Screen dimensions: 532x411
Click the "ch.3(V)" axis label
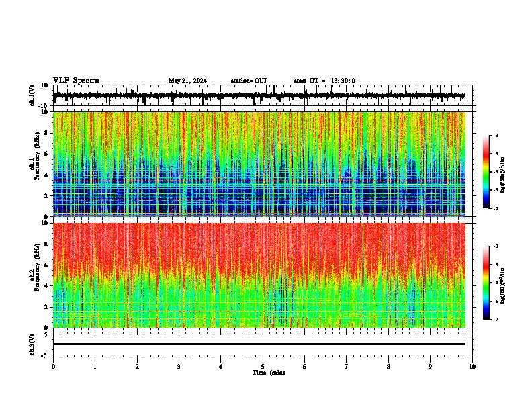pos(32,345)
